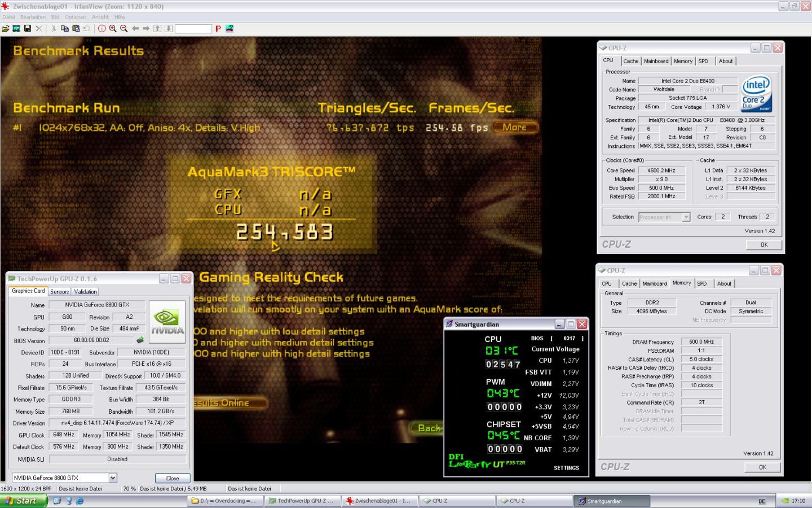Click the More button beside the fps result
Image resolution: width=812 pixels, height=508 pixels.
515,128
